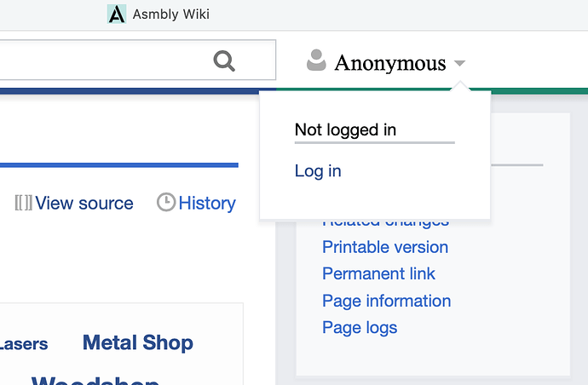Open the partially visible Woodshop link
588x385 pixels.
coord(95,379)
